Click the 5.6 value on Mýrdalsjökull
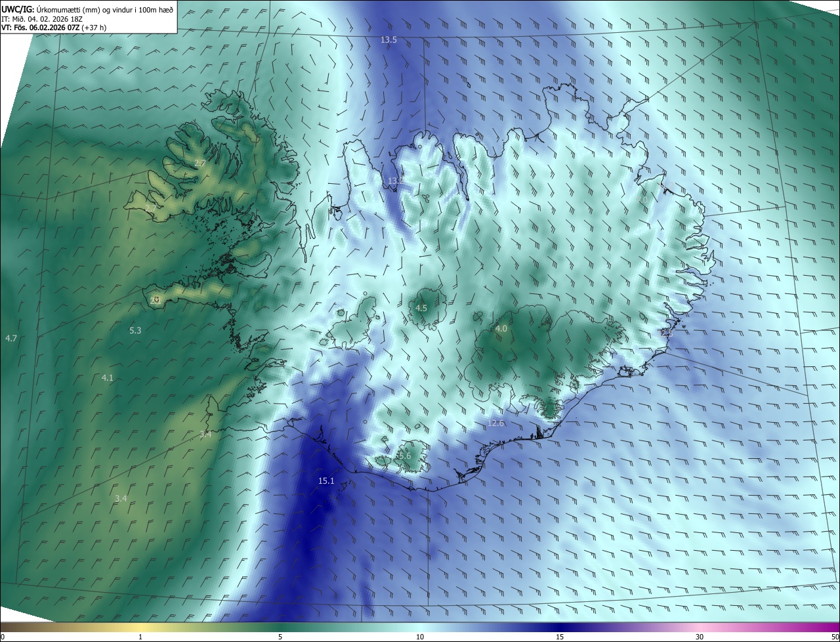 tap(404, 456)
